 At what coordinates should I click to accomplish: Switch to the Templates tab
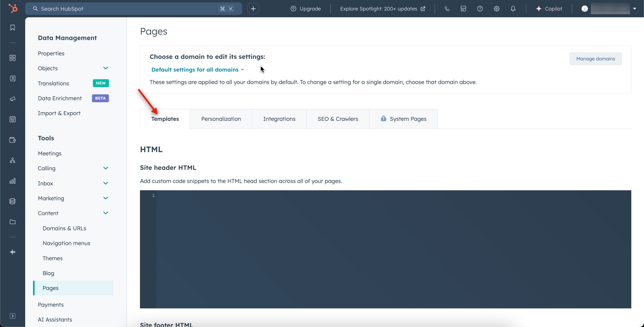165,119
